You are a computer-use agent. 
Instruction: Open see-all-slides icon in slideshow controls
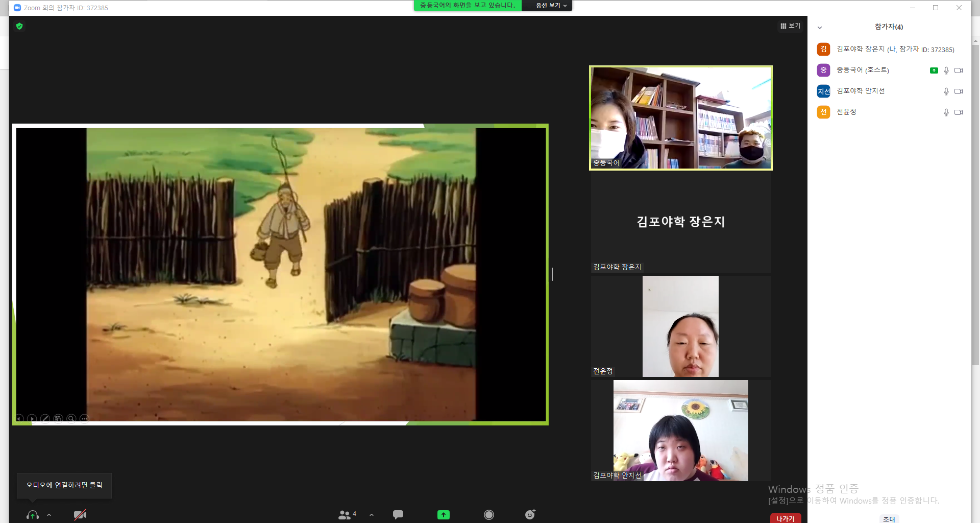pyautogui.click(x=58, y=418)
